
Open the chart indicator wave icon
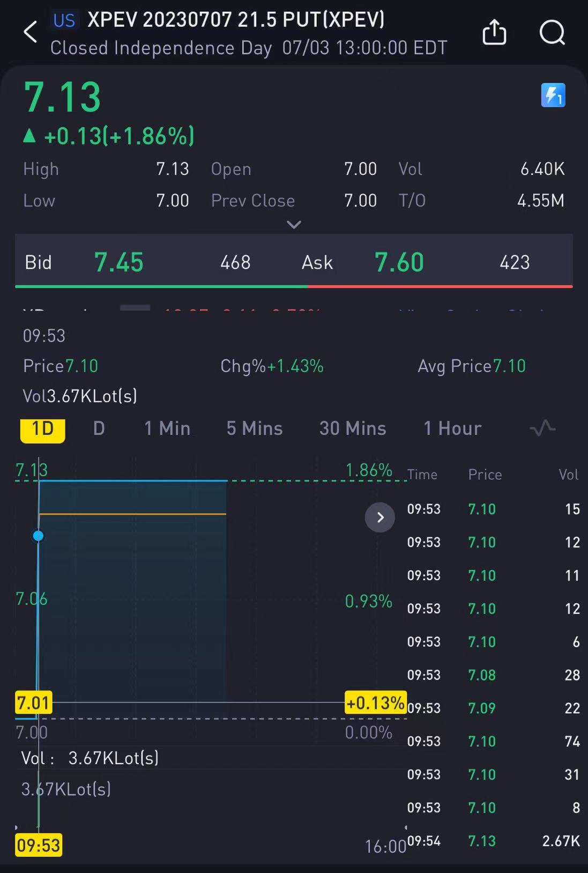(542, 428)
